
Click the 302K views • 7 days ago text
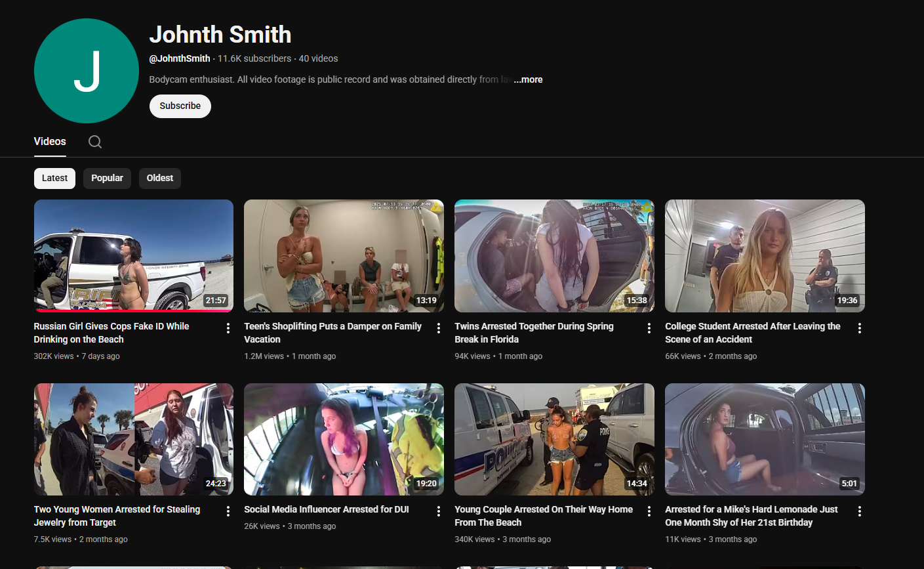coord(77,356)
